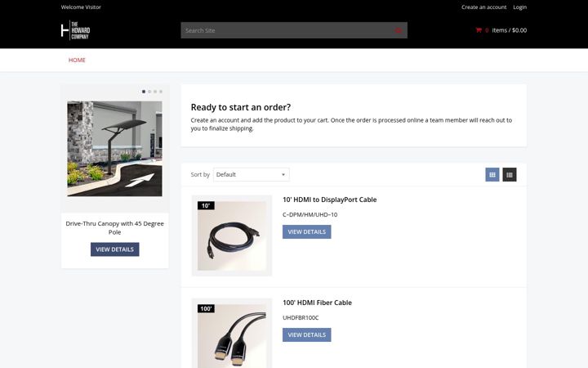This screenshot has width=588, height=368.
Task: Switch to grid view layout
Action: [492, 175]
